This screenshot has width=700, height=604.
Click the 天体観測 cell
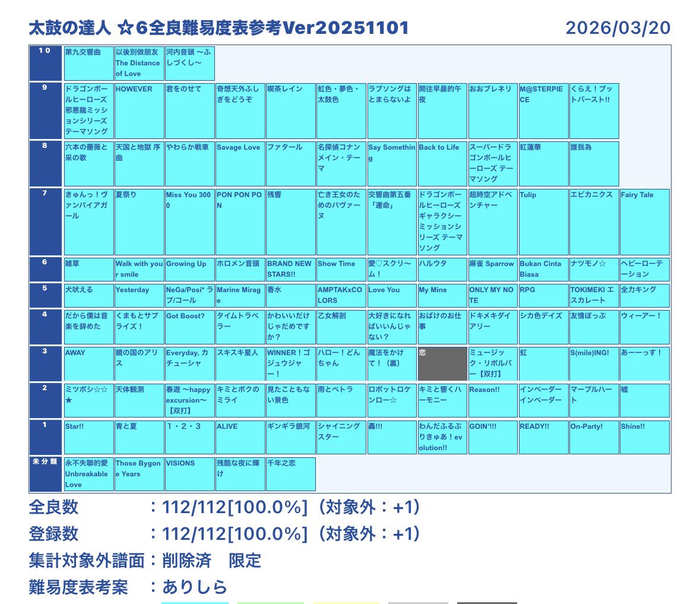(139, 400)
